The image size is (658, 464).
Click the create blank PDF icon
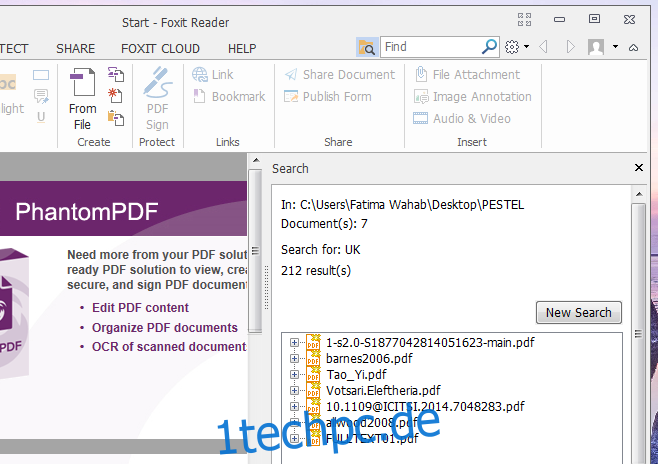[x=115, y=96]
